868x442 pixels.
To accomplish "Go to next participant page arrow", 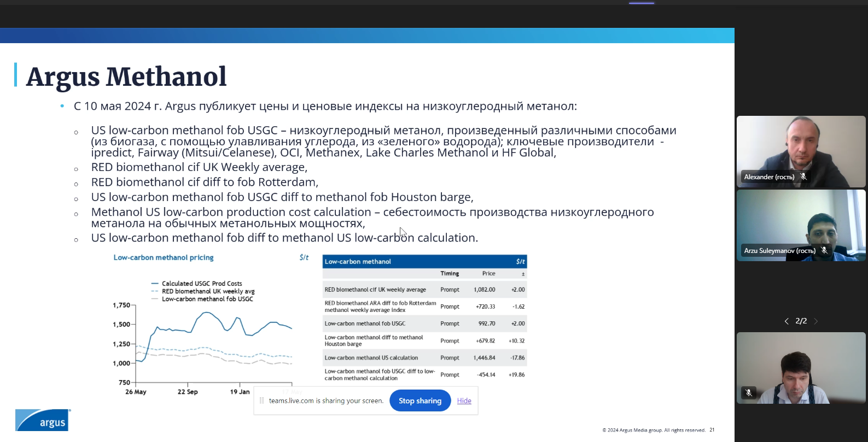I will pos(815,321).
